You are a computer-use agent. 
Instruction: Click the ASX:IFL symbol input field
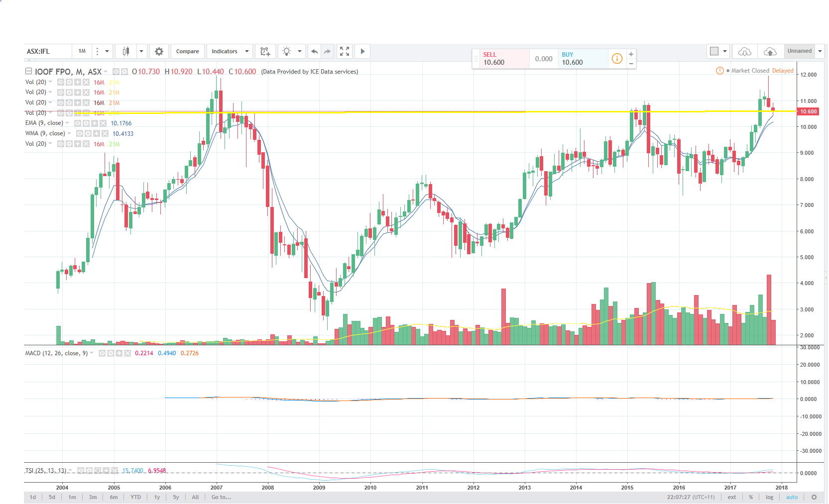tap(48, 51)
